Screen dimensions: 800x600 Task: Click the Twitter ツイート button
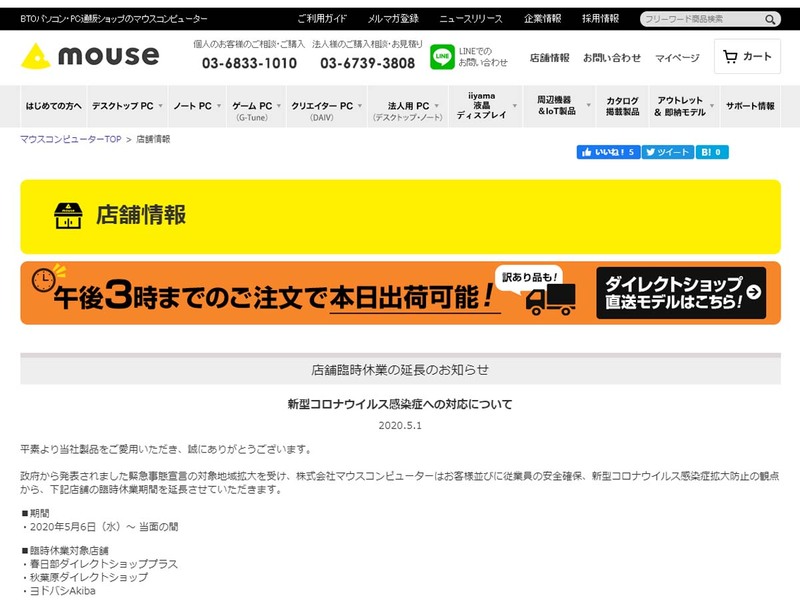[x=667, y=152]
